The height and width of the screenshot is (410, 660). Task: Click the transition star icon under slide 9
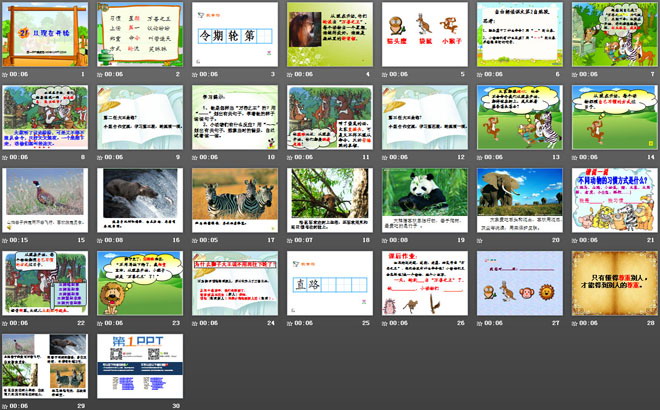100,157
